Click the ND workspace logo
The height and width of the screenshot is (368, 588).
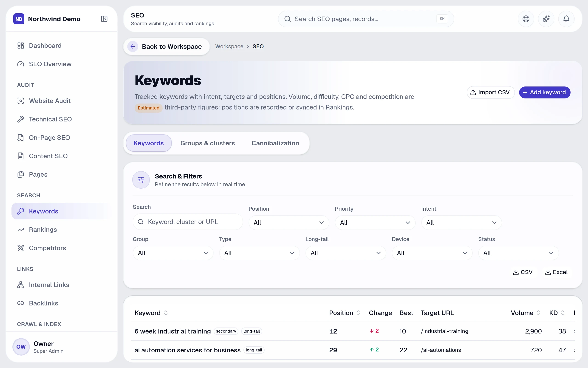[x=19, y=19]
